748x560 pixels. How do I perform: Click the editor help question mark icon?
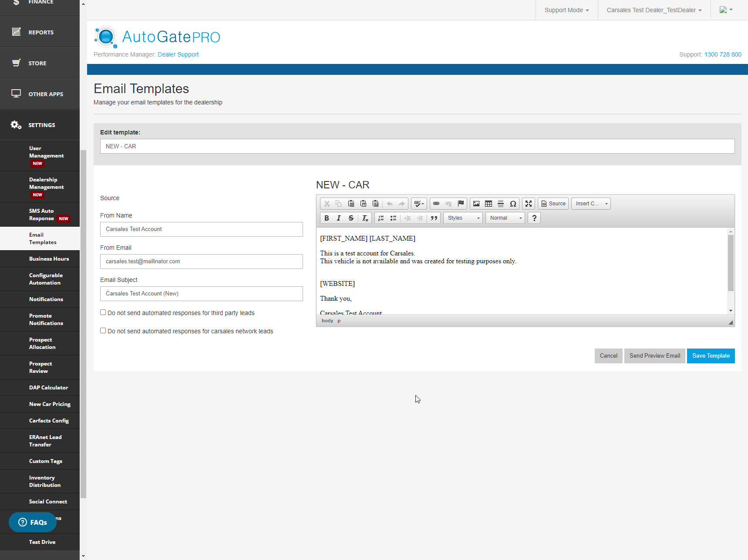click(534, 218)
